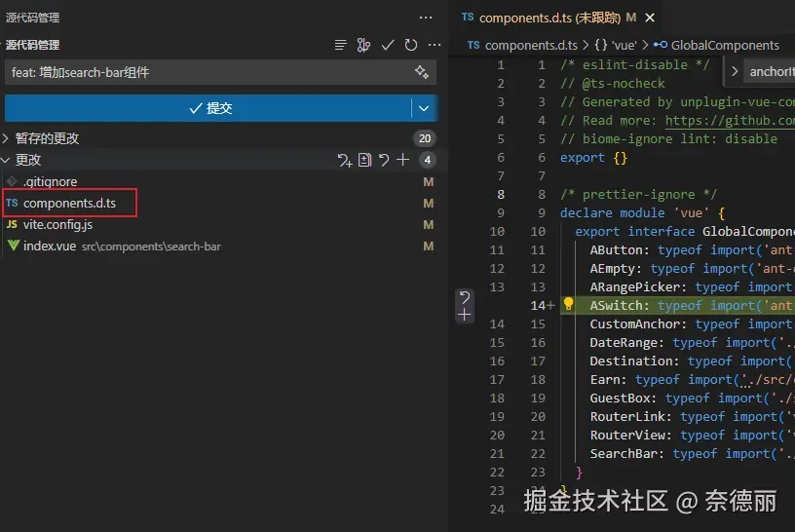
Task: Switch to the components.d.ts (未跟踪) editor tab
Action: point(549,18)
